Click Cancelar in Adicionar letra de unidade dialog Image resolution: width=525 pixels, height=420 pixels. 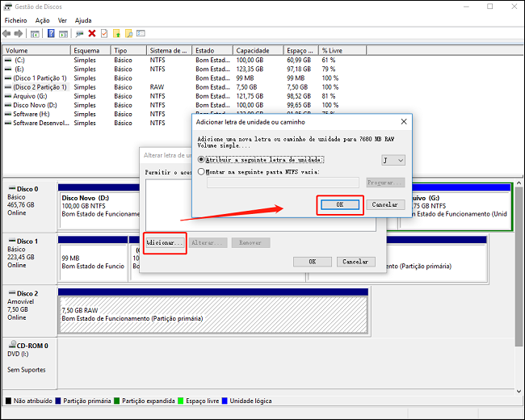pos(385,204)
